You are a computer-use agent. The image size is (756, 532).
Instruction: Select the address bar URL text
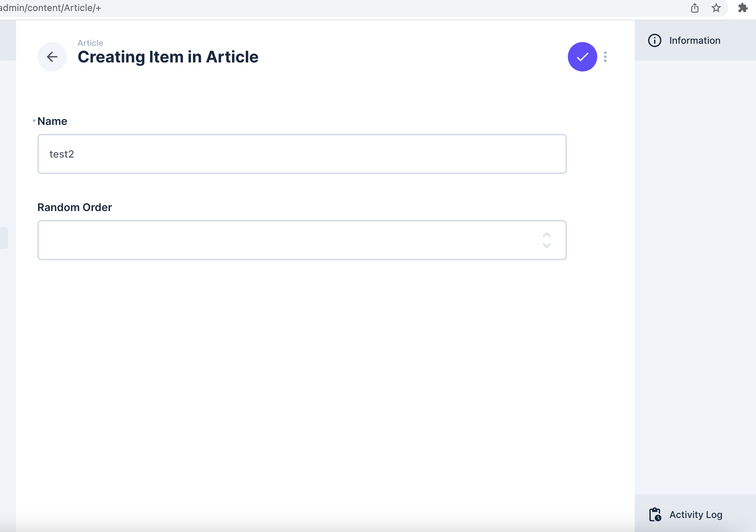pyautogui.click(x=50, y=8)
